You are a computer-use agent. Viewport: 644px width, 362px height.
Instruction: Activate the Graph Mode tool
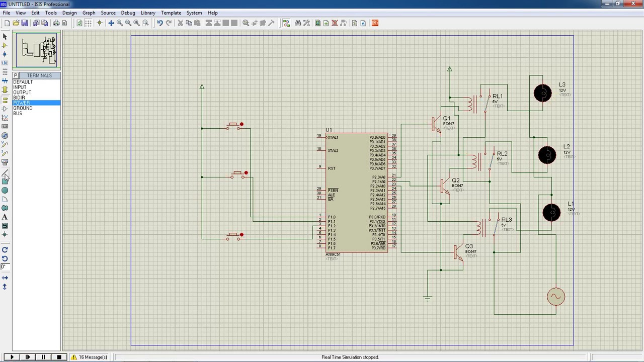[x=5, y=118]
